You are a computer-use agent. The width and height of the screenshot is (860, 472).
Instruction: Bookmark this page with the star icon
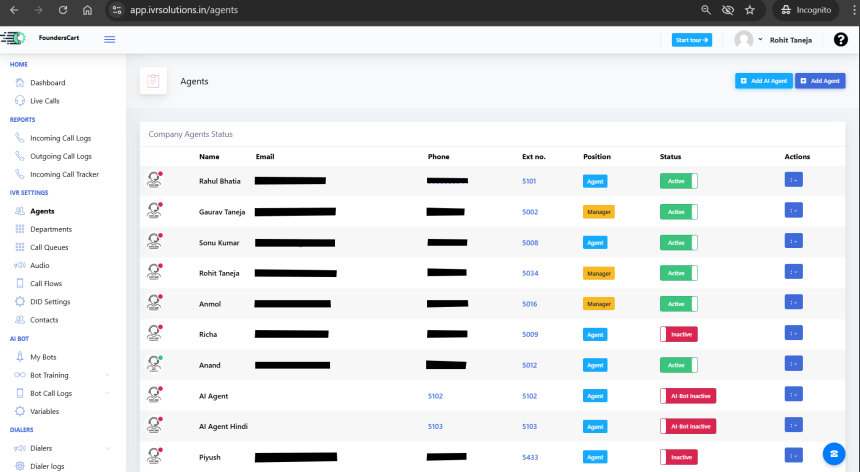click(x=749, y=9)
